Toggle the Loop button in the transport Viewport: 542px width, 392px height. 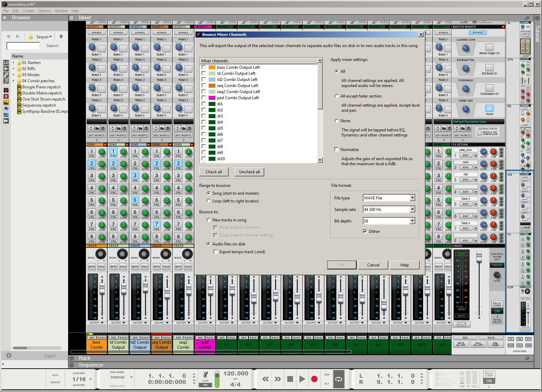coord(338,379)
